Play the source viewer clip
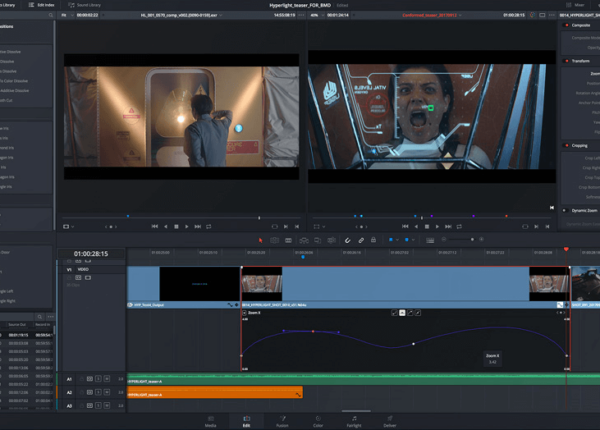 pos(187,226)
